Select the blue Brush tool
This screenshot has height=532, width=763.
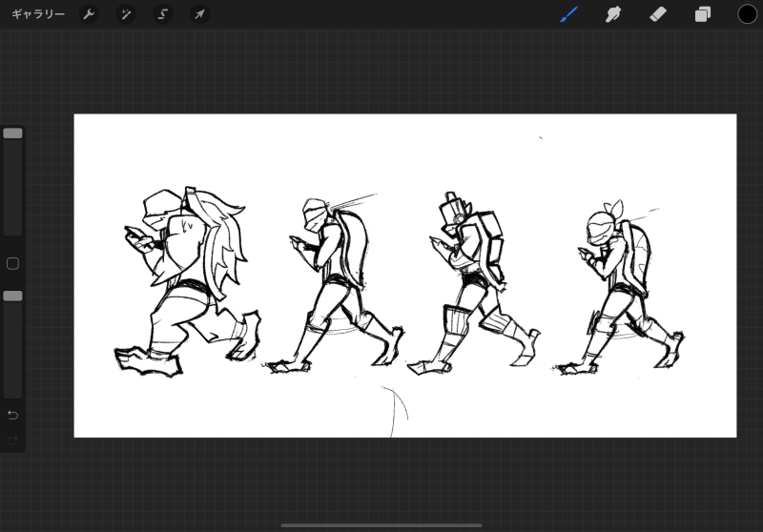point(568,14)
